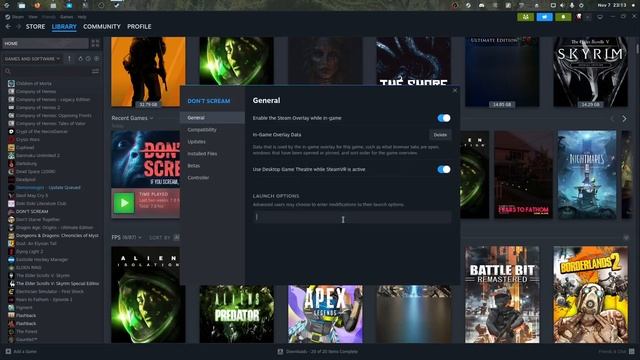Open the Help menu
Viewport: 640px width, 360px height.
(x=82, y=17)
